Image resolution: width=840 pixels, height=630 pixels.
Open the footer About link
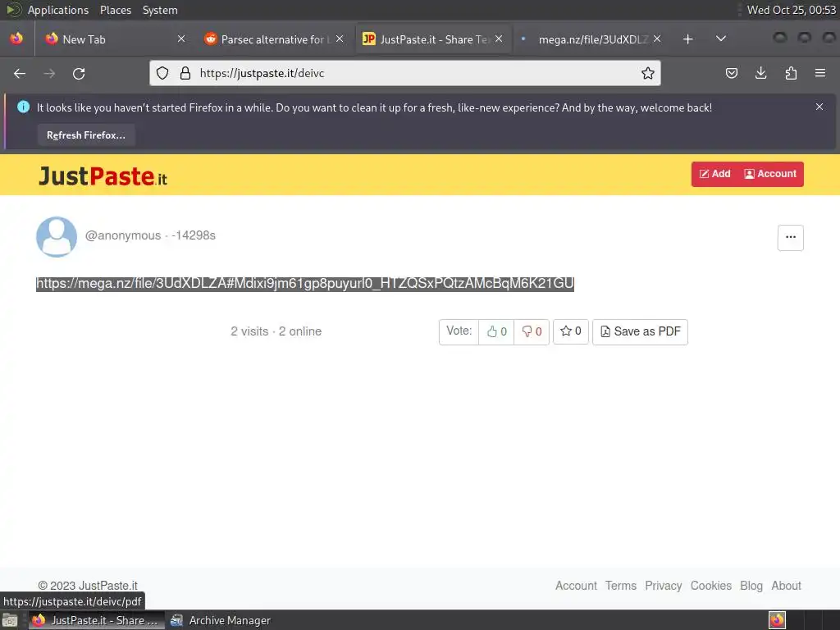click(786, 586)
